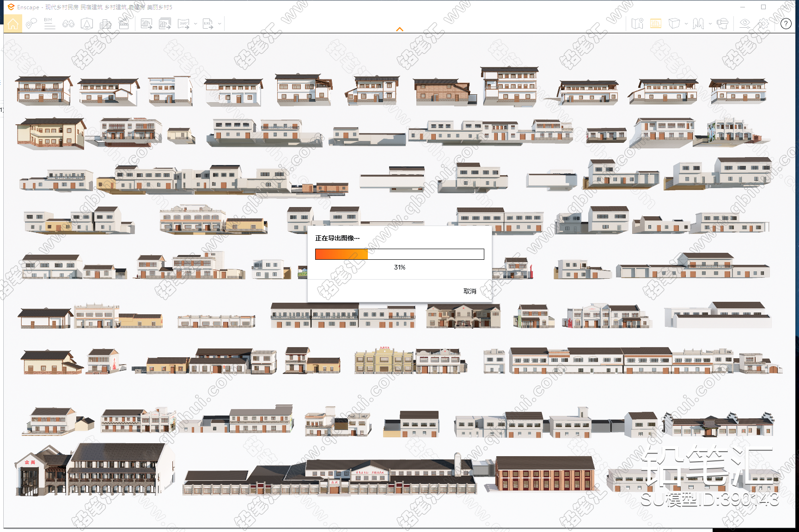Expand the navigation mode dropdown arrow
The image size is (799, 532).
(710, 24)
